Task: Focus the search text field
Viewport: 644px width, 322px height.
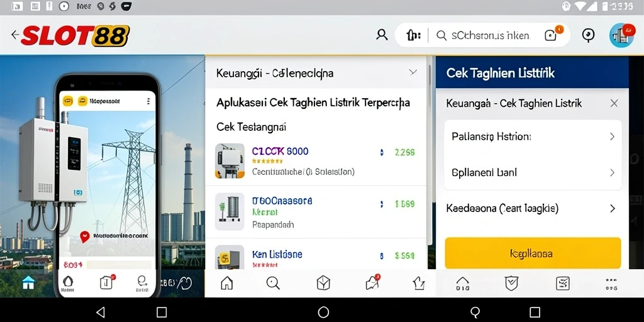Action: 491,36
